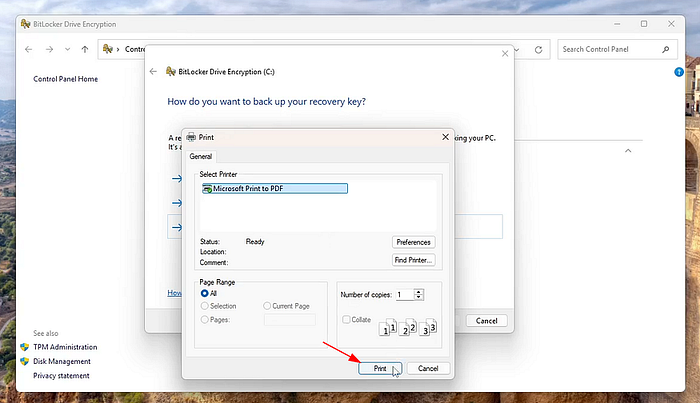Click second backup option arrow in wizard
Screen dimensions: 700x403
pos(177,203)
